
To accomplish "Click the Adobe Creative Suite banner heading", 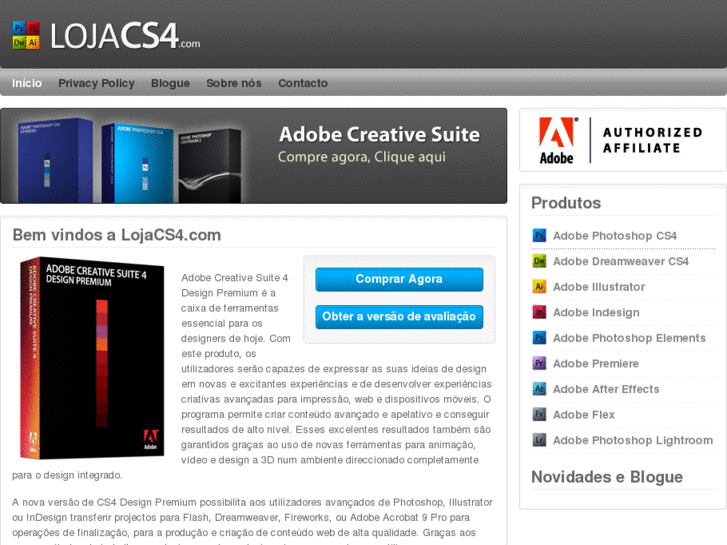I will pos(379,135).
